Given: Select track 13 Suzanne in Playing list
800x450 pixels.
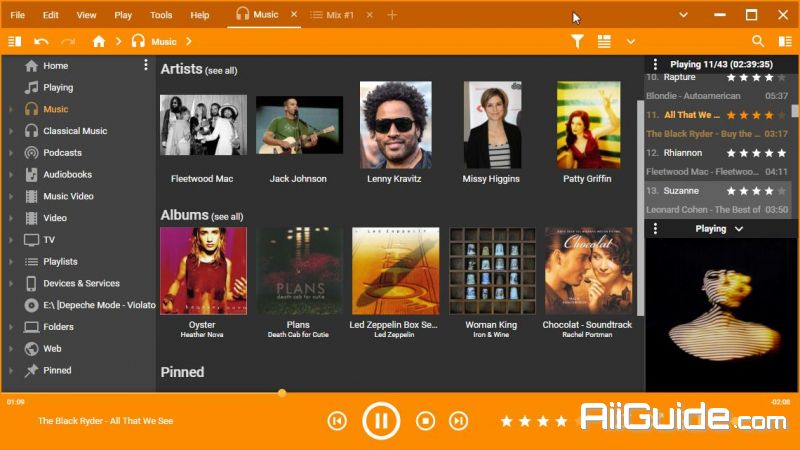Looking at the screenshot, I should coord(717,200).
